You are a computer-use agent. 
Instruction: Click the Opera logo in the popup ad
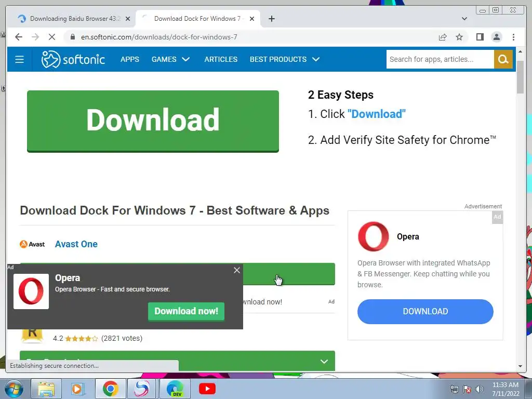[x=31, y=291]
